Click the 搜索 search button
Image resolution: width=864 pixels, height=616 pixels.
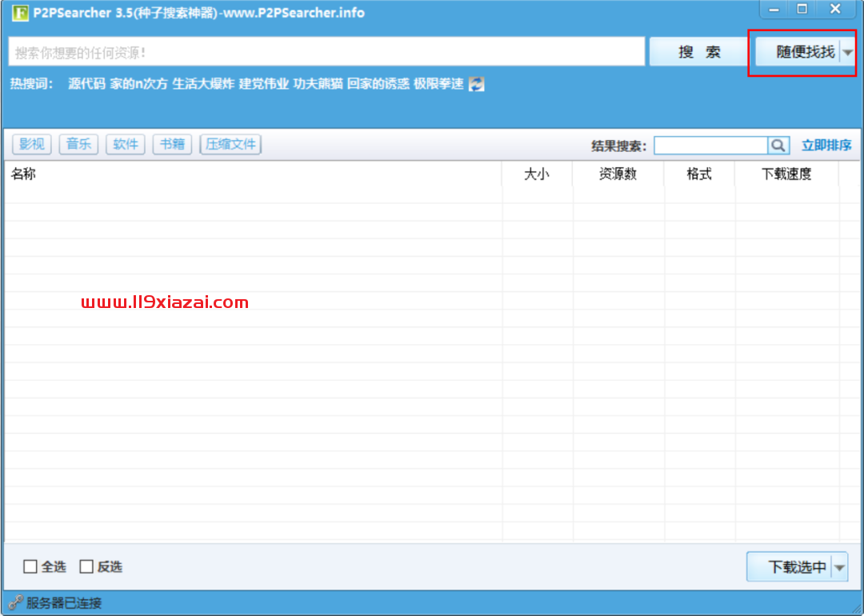pos(698,52)
